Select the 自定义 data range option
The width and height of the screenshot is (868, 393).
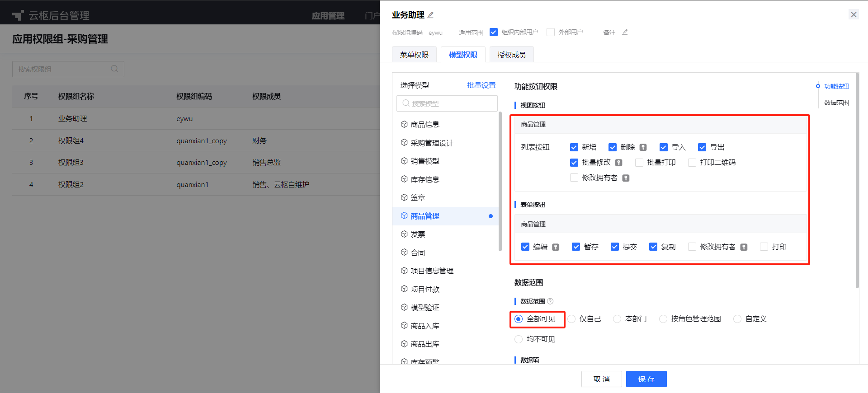[x=737, y=319]
